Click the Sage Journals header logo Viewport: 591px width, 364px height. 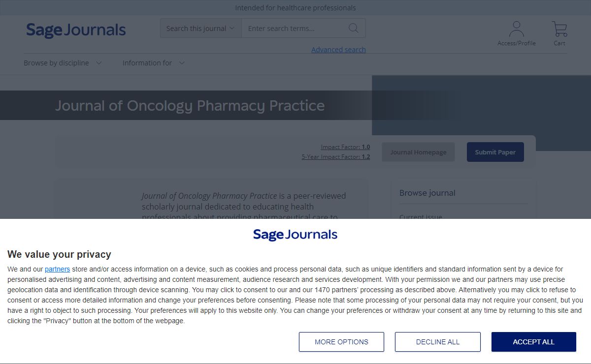(x=76, y=30)
